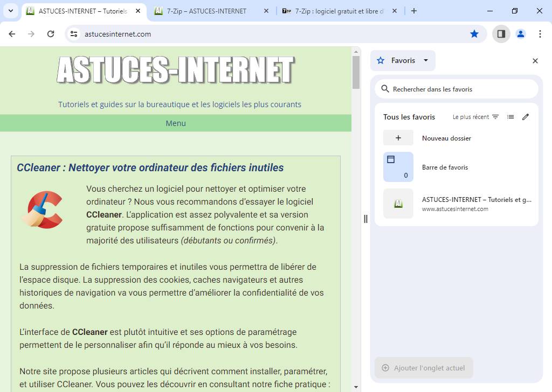Switch favorites to list view icon
The height and width of the screenshot is (392, 552).
coord(510,116)
